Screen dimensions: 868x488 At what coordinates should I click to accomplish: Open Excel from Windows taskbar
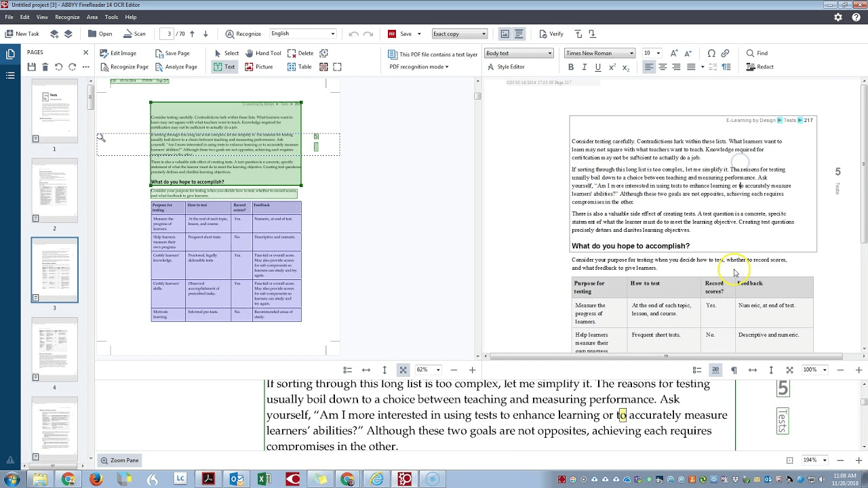[264, 479]
